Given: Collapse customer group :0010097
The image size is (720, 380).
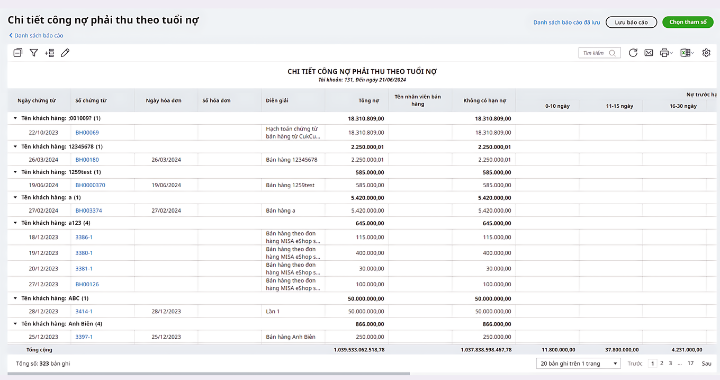Looking at the screenshot, I should [x=15, y=118].
